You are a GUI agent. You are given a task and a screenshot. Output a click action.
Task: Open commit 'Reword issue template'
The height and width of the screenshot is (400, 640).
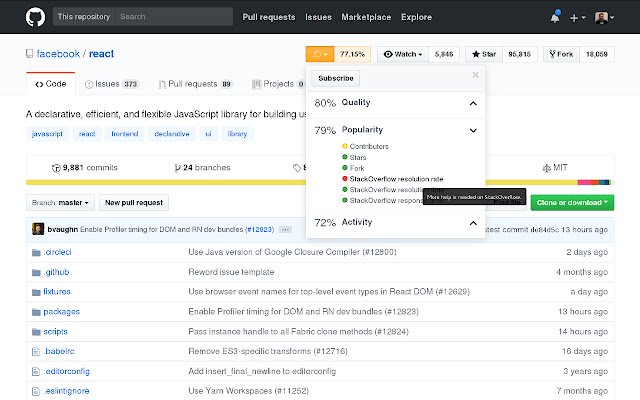(231, 272)
